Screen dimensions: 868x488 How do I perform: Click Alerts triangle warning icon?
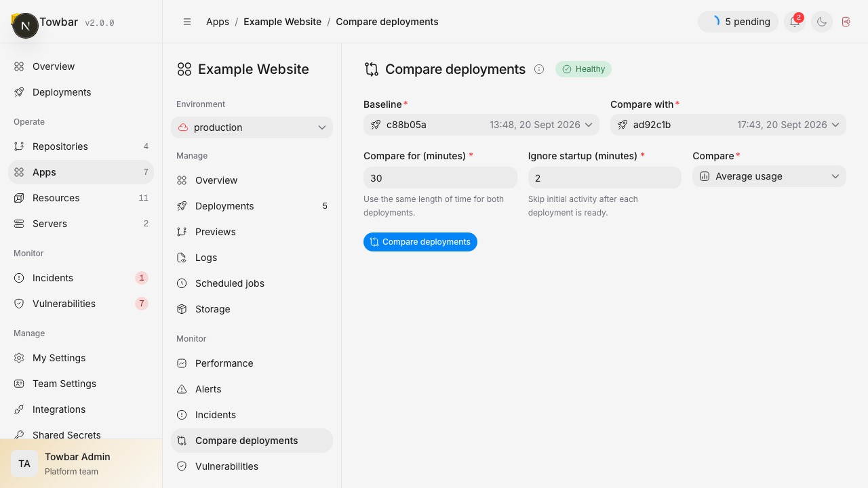[x=182, y=389]
